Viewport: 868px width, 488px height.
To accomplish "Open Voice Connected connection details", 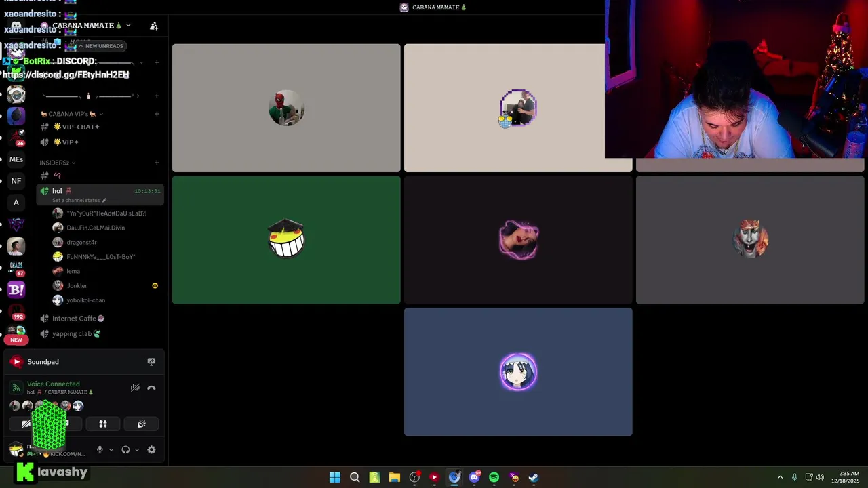I will pyautogui.click(x=54, y=384).
